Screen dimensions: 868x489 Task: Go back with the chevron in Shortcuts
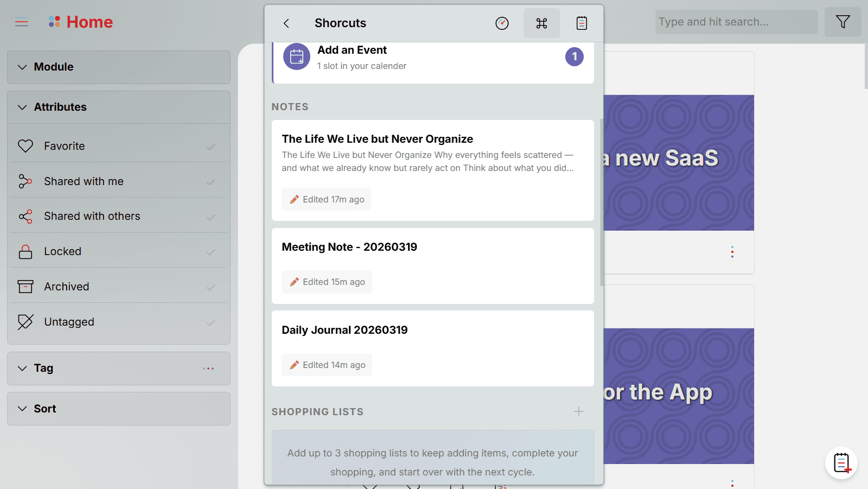(x=286, y=23)
